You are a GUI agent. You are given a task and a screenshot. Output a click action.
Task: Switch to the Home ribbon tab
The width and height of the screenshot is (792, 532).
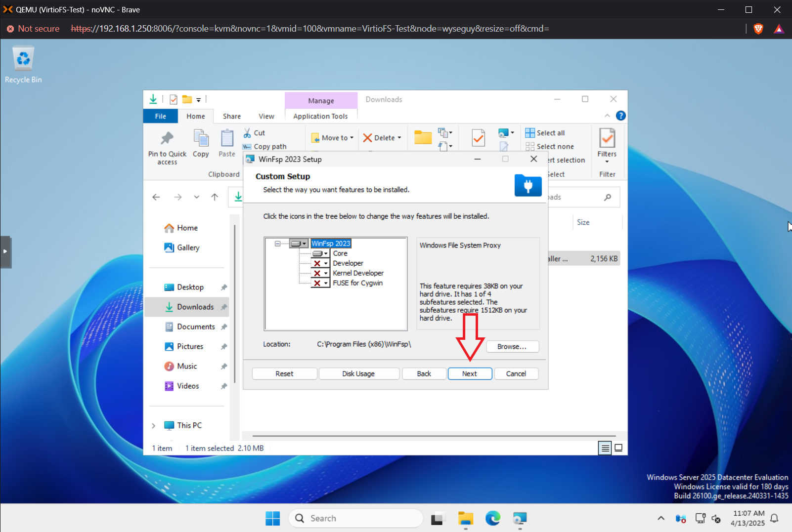tap(196, 116)
